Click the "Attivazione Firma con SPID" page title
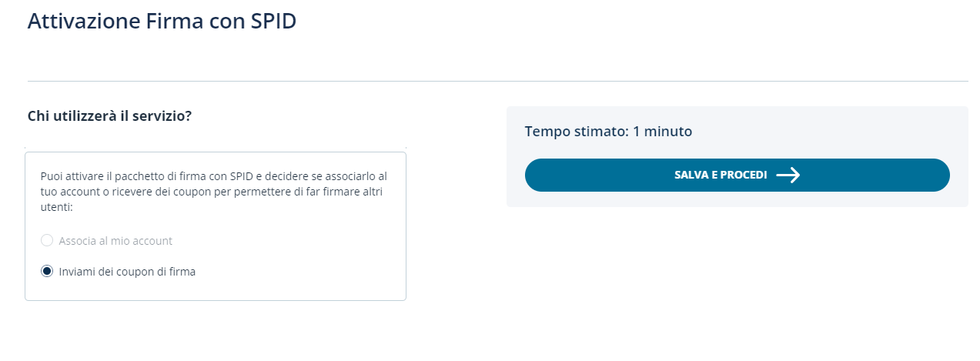The height and width of the screenshot is (361, 980). (x=162, y=21)
